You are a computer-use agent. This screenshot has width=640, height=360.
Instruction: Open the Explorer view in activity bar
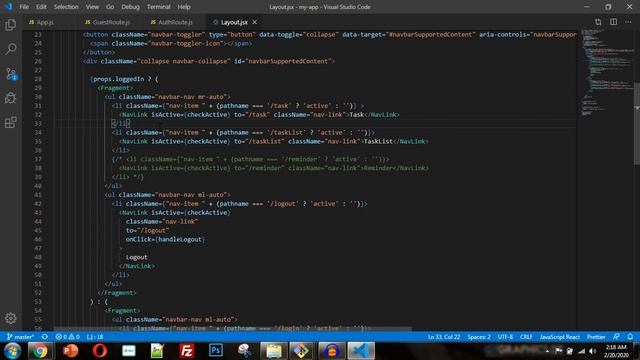(x=11, y=25)
